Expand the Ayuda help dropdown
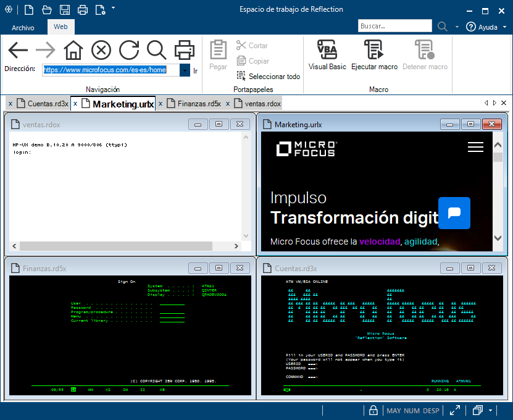This screenshot has height=420, width=513. 504,27
